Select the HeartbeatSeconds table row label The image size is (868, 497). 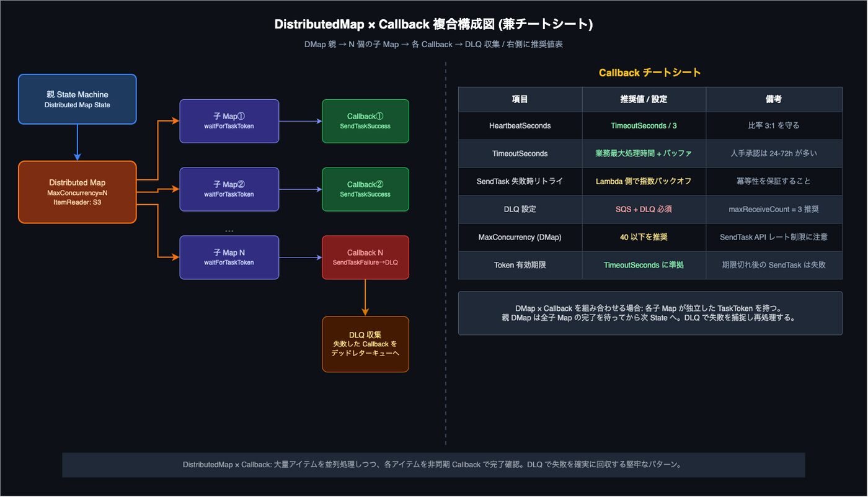520,125
